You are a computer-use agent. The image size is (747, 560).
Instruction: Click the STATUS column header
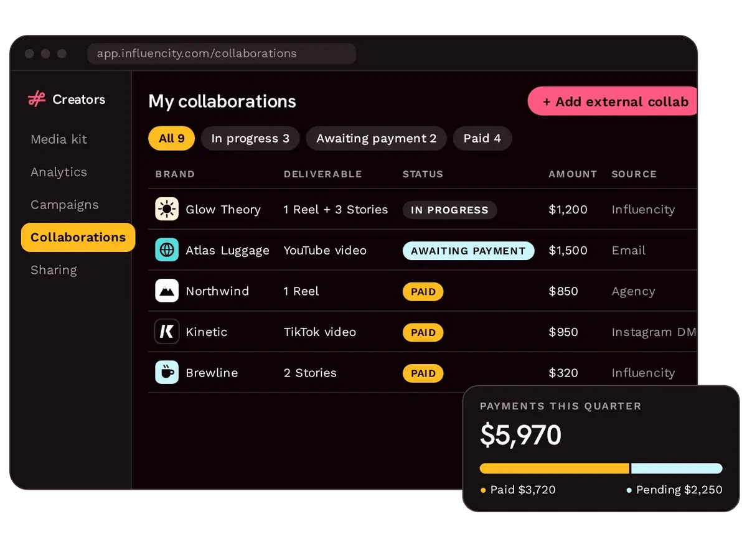pos(423,174)
